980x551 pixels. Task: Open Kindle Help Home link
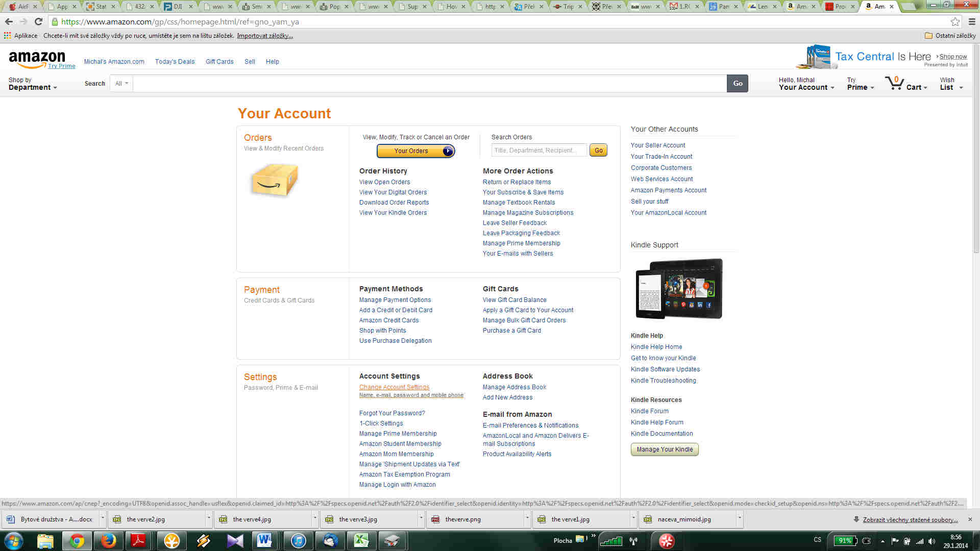(x=656, y=347)
